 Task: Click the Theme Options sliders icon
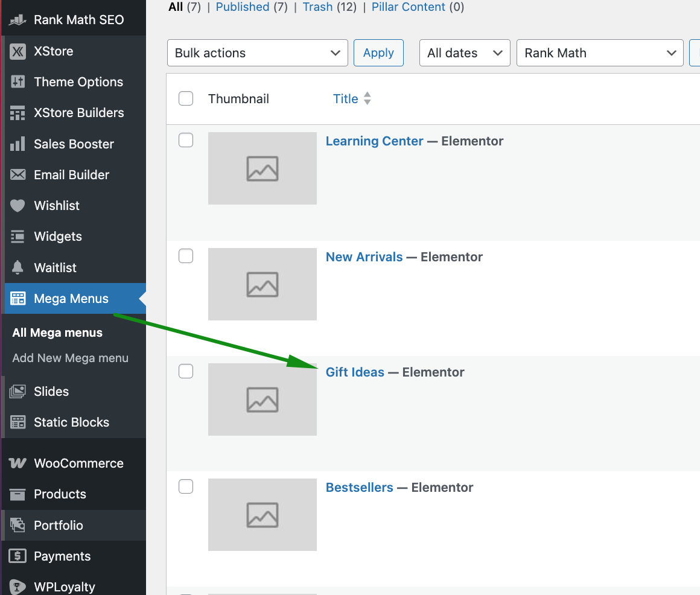[17, 81]
